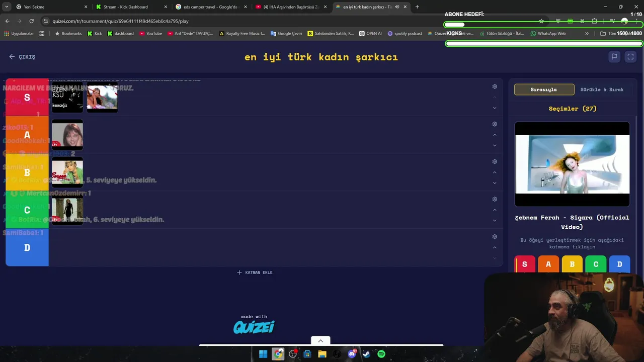Open the YouTube bookmark
This screenshot has height=362, width=644.
(150, 34)
